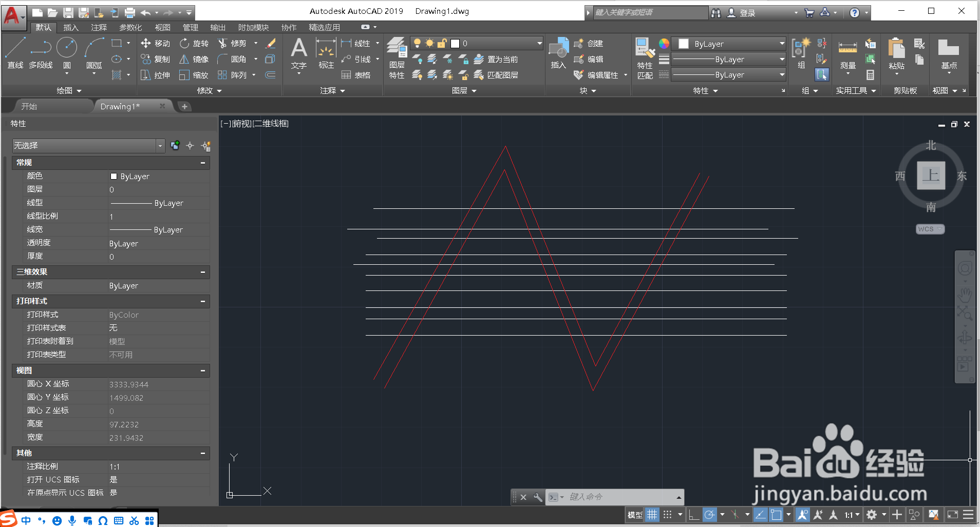
Task: Click the Pan hand icon in navigation bar
Action: tap(965, 294)
